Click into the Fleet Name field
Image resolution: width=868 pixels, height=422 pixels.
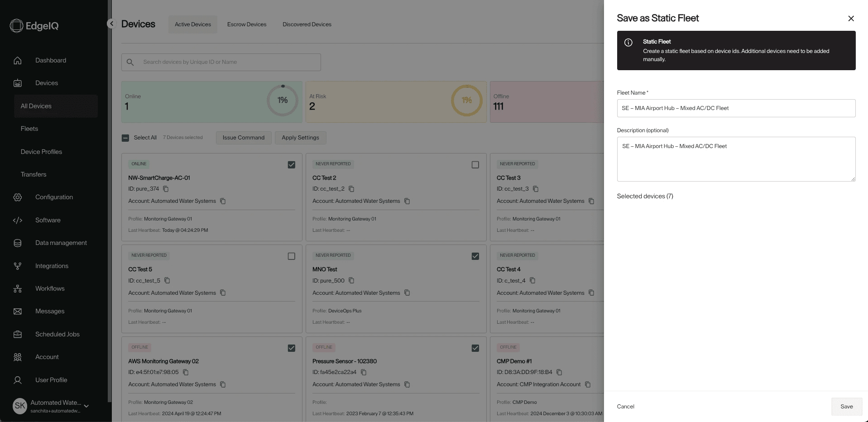(x=736, y=108)
